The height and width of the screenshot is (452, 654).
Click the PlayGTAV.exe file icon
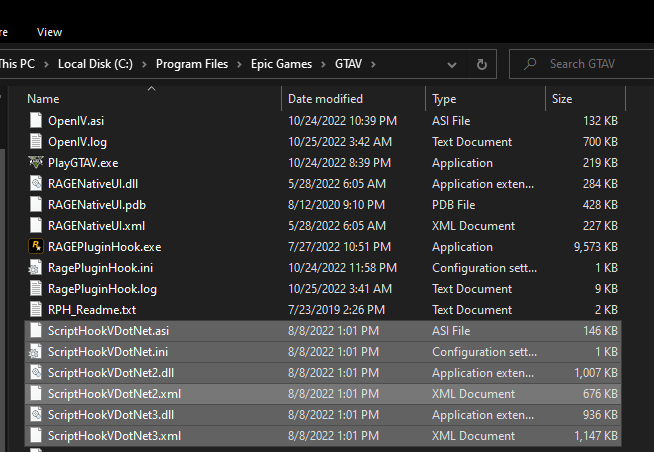(x=37, y=163)
